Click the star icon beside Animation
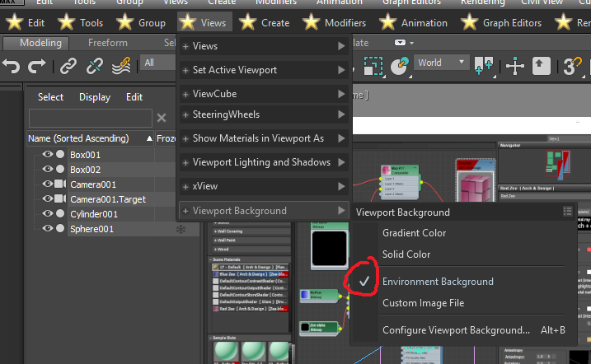 click(x=387, y=22)
